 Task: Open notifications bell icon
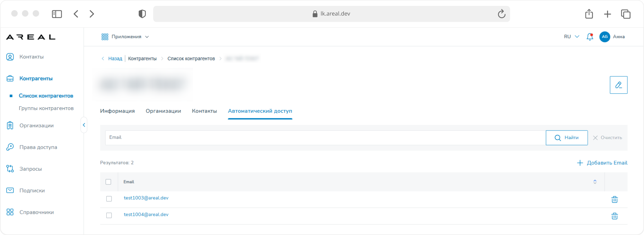(590, 37)
